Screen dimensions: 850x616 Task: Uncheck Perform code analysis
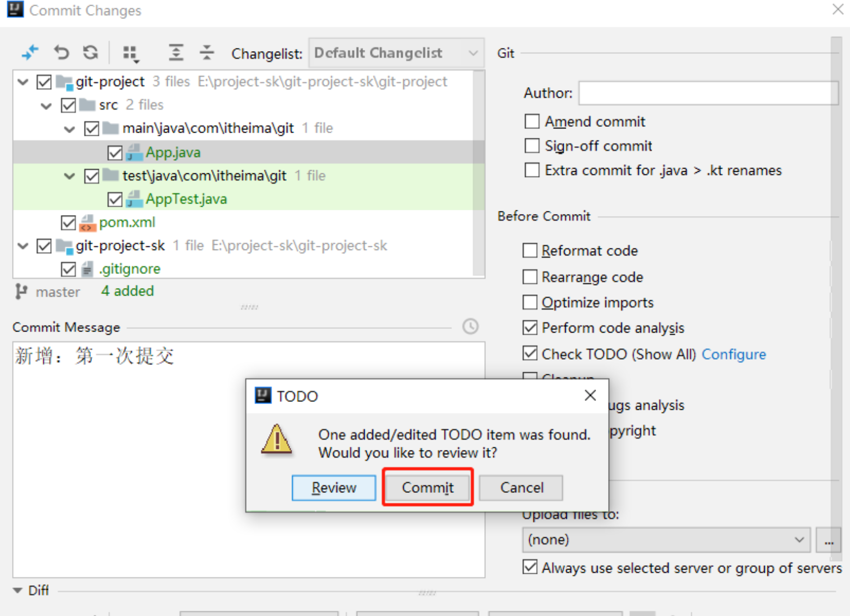point(530,328)
